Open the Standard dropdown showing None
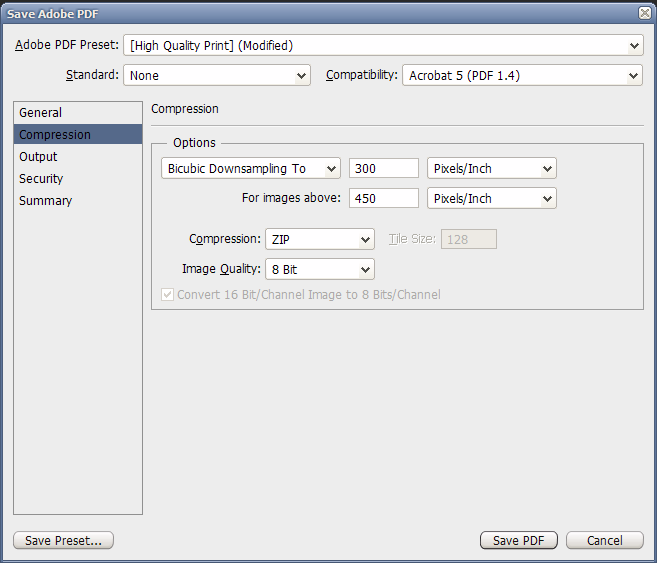This screenshot has height=563, width=657. [217, 75]
